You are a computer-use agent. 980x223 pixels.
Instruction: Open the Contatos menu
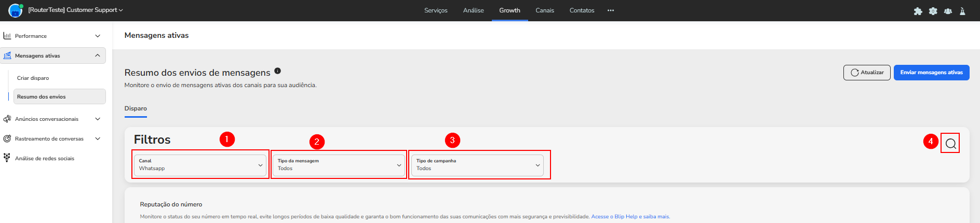(x=582, y=10)
